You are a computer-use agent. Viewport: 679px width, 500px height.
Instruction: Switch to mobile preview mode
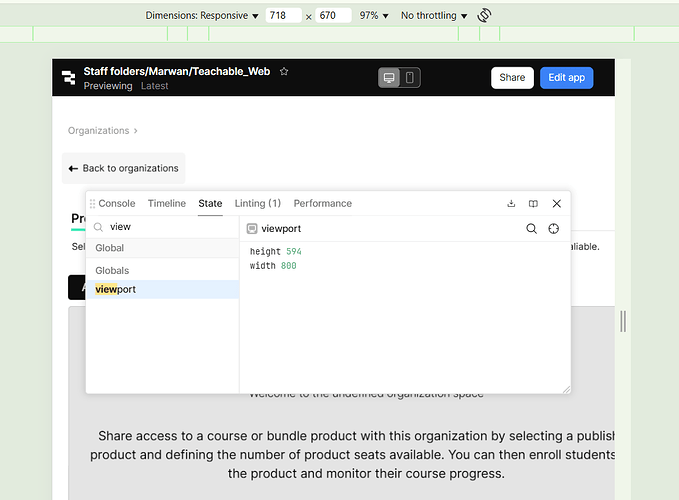pos(409,78)
